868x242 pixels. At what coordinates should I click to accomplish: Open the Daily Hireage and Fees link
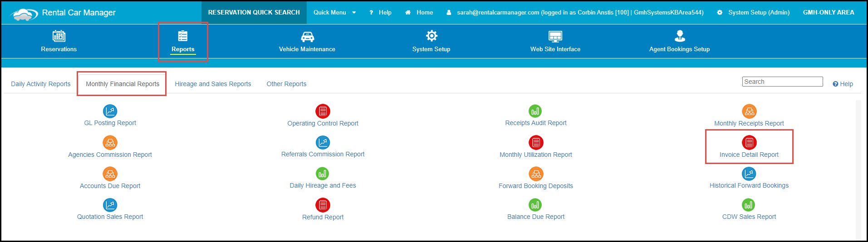323,185
